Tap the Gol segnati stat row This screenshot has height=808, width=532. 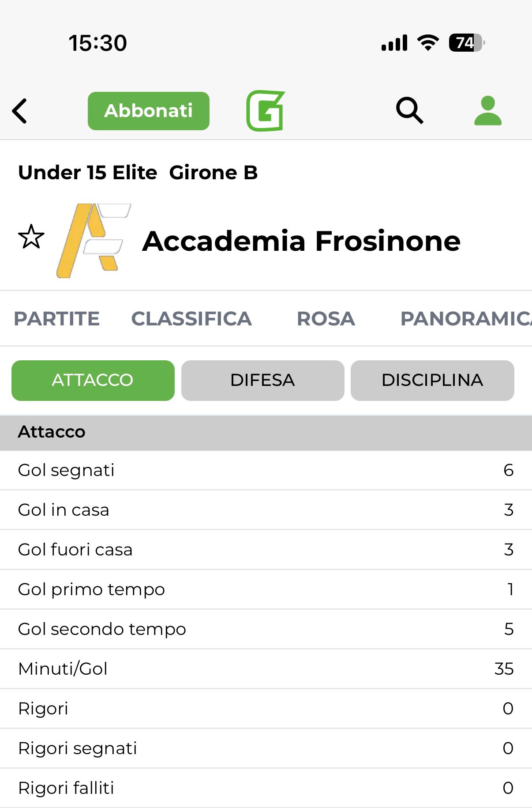[x=266, y=470]
